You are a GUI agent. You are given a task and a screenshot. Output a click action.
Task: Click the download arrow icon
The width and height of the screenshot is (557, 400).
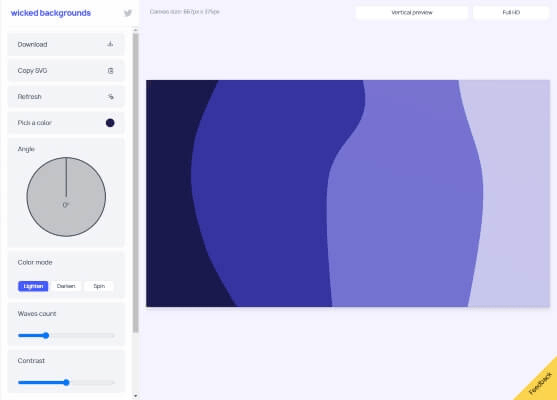click(x=110, y=44)
